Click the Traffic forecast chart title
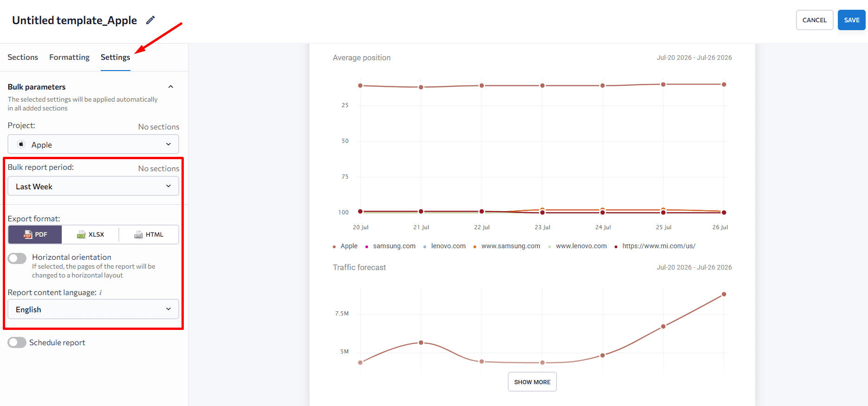Viewport: 868px width, 406px height. [x=359, y=267]
